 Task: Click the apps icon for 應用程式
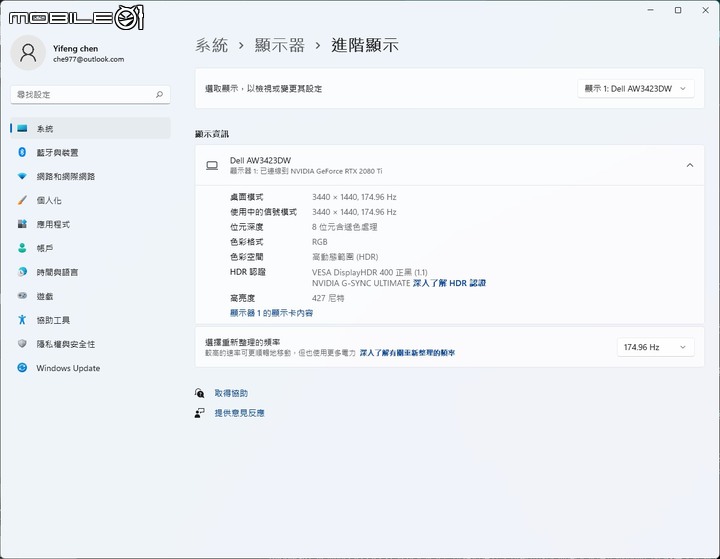tap(22, 224)
